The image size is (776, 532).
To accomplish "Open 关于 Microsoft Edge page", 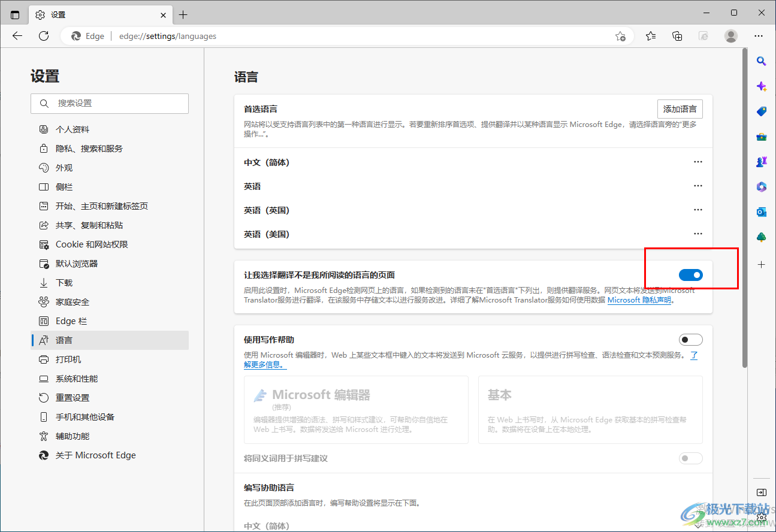I will [110, 455].
